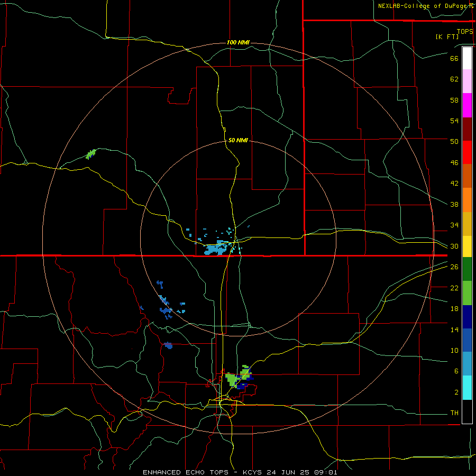
Task: Click the 38 scale label
Action: (x=454, y=204)
